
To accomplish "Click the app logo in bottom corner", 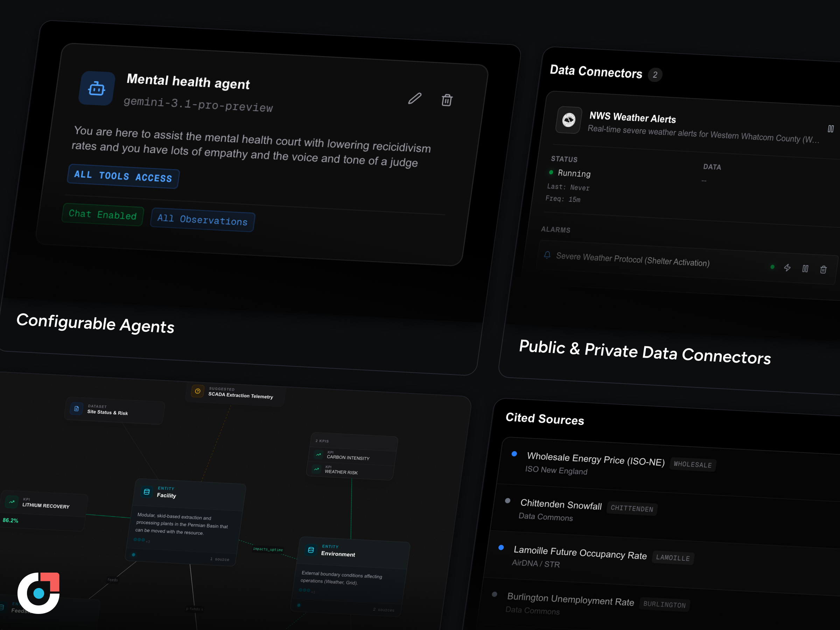I will point(39,593).
